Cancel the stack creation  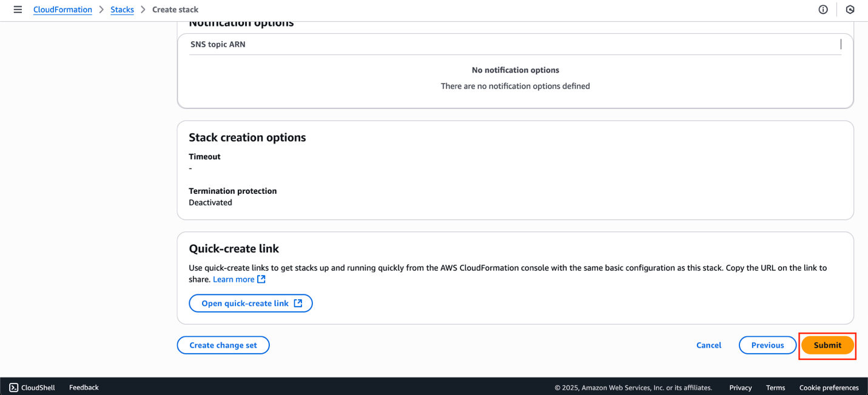point(708,345)
